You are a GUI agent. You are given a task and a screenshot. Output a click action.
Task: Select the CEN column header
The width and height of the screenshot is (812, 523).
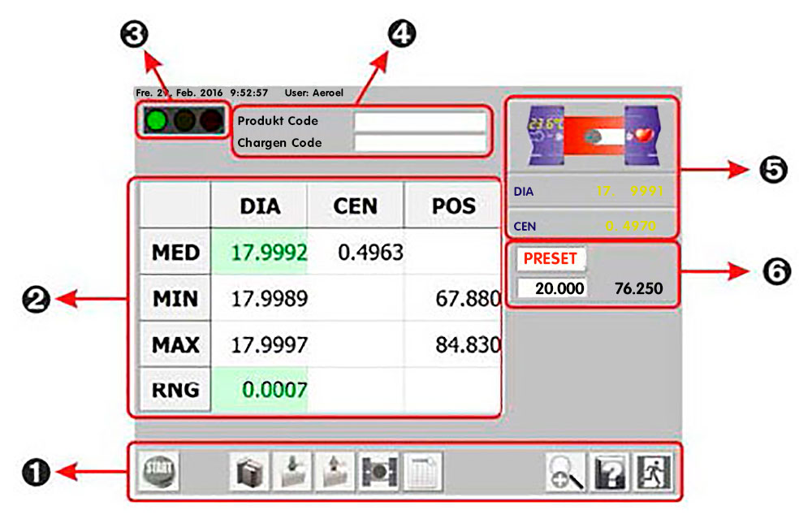coord(356,206)
